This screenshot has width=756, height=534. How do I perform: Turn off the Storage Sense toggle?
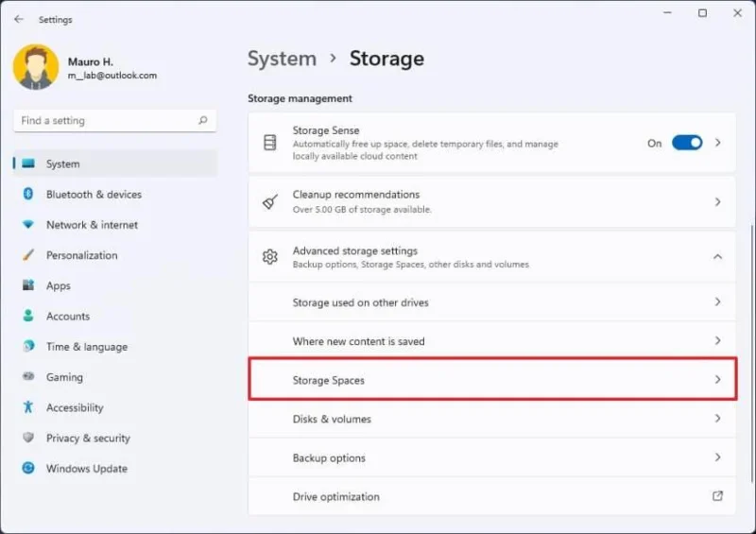click(x=687, y=143)
